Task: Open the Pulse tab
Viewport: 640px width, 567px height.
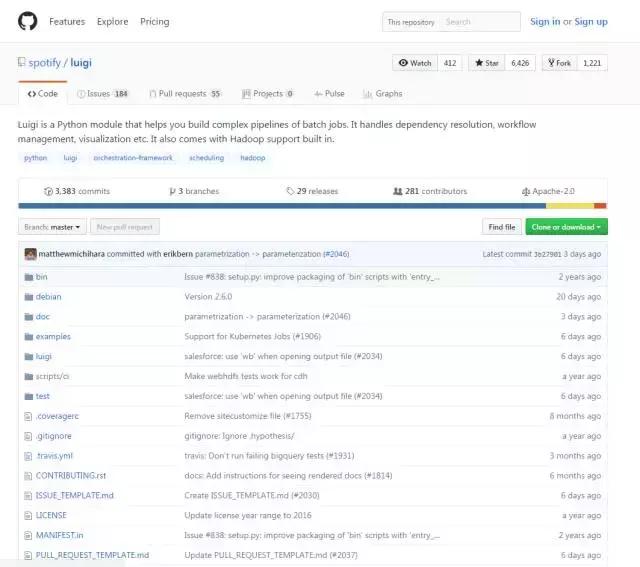Action: [329, 93]
